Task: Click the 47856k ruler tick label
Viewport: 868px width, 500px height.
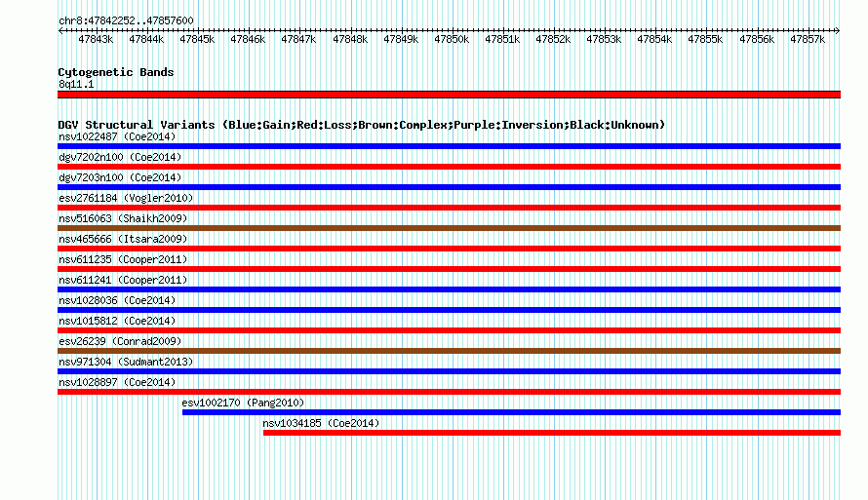Action: click(x=757, y=39)
